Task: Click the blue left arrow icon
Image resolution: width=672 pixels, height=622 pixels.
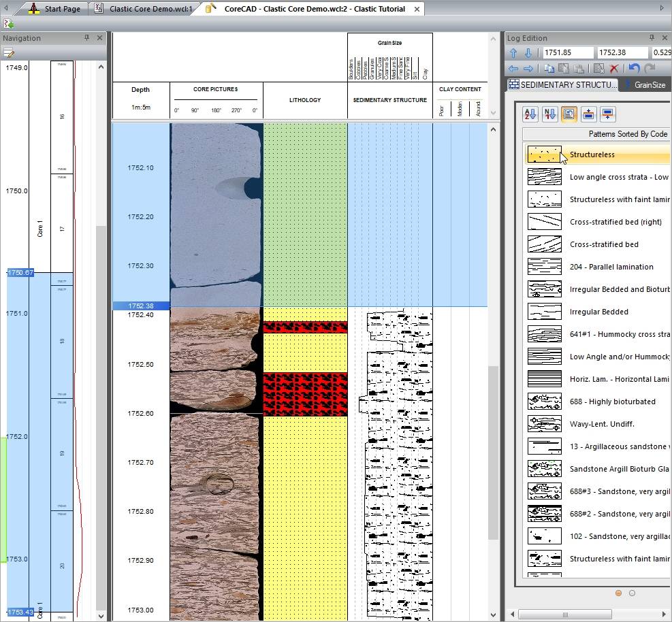Action: coord(514,69)
